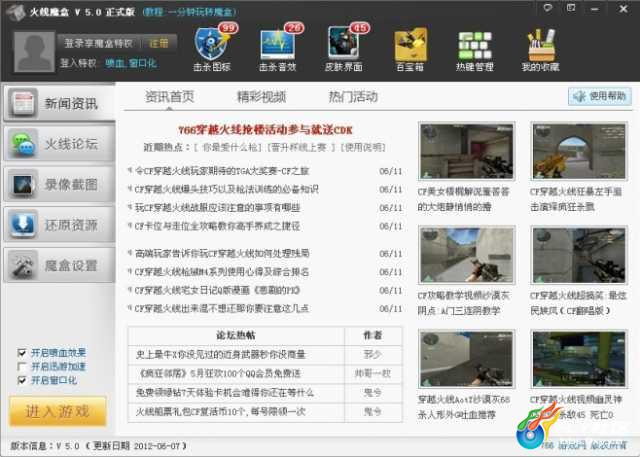Click the 登录享魔盒特权 login button
Screen dimensions: 640x457
(x=98, y=43)
